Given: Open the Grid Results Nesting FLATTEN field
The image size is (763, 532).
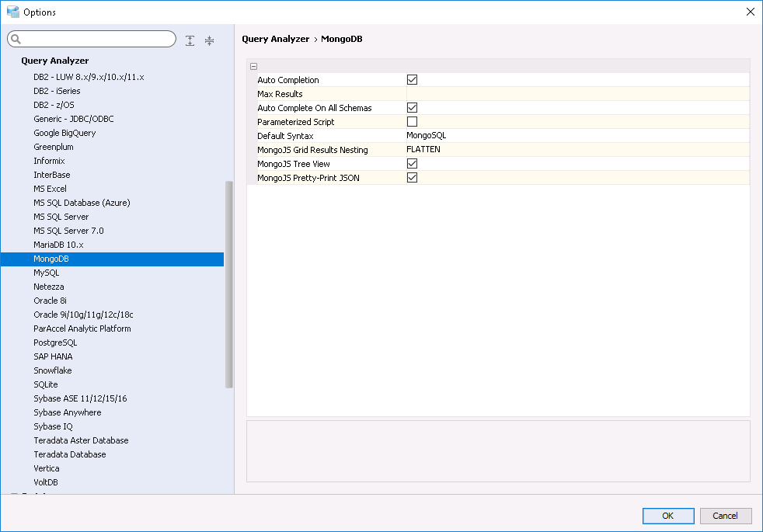Looking at the screenshot, I should [575, 149].
